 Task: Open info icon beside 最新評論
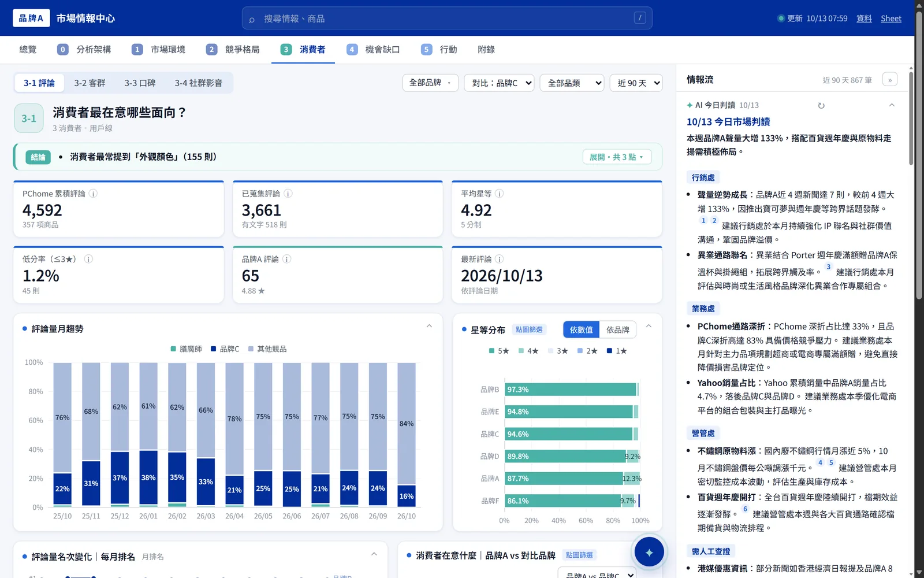point(500,259)
